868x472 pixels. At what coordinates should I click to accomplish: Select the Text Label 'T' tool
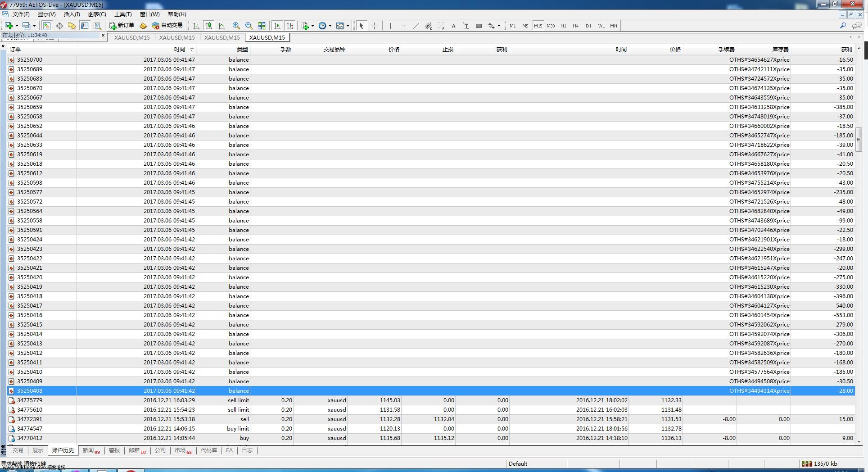click(x=466, y=26)
